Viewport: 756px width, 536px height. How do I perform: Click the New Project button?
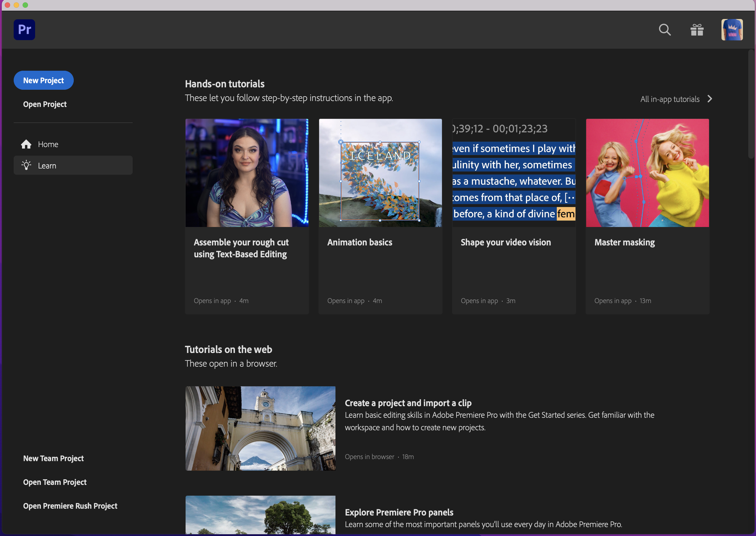point(43,80)
